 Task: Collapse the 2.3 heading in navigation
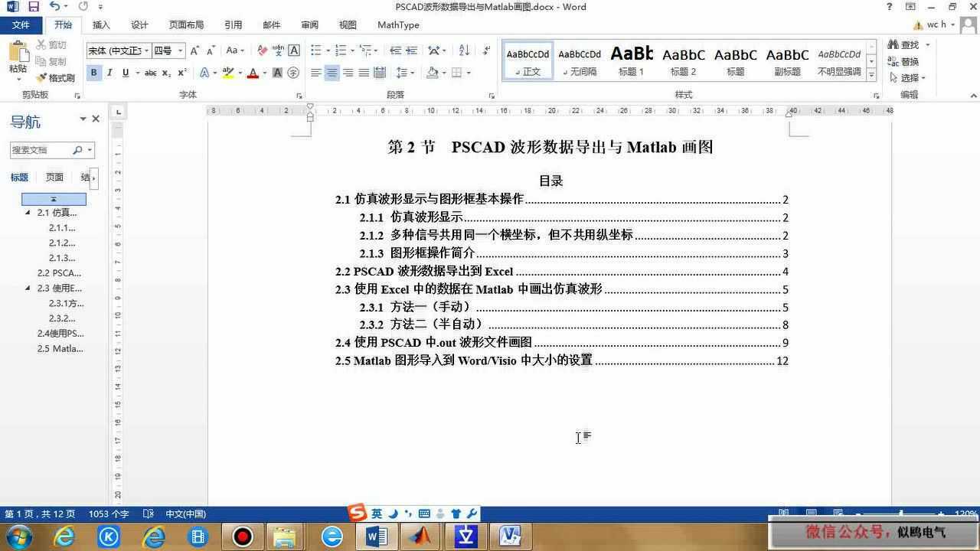point(28,289)
